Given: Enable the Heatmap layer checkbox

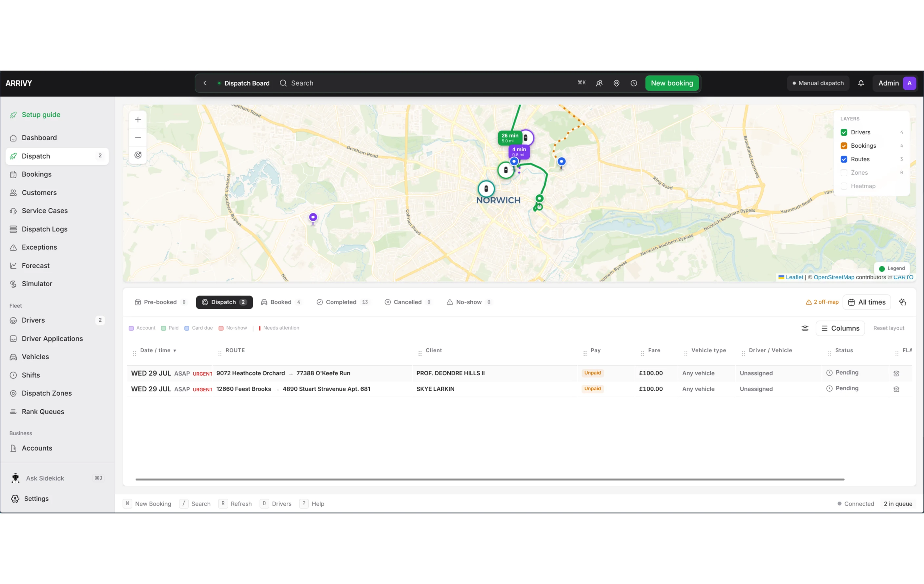Looking at the screenshot, I should [844, 186].
